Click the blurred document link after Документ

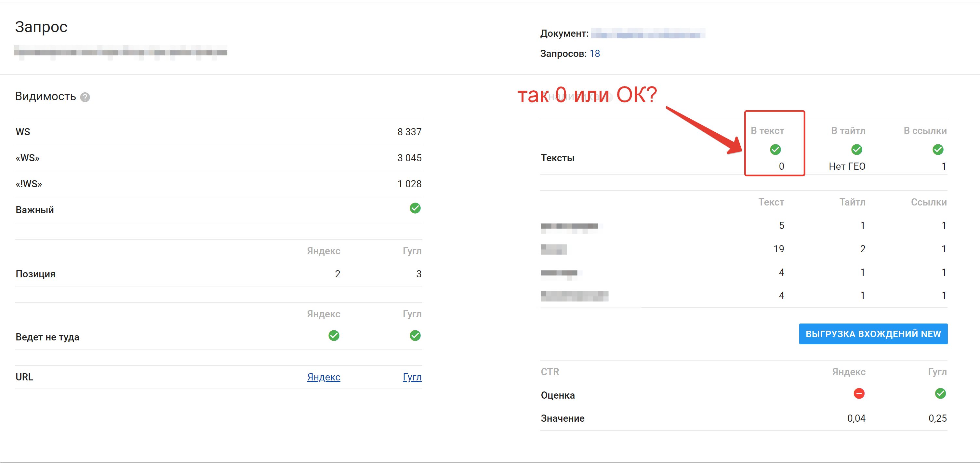647,34
